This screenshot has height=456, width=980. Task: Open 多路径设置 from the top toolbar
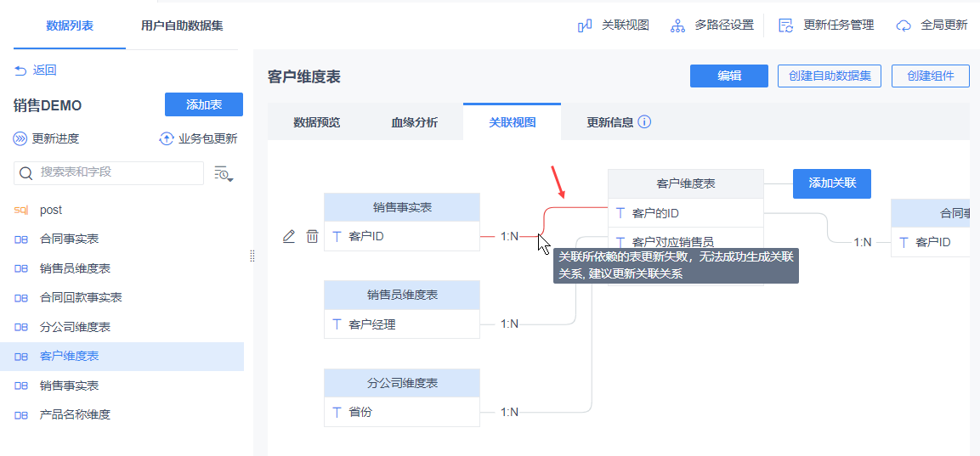tap(711, 25)
